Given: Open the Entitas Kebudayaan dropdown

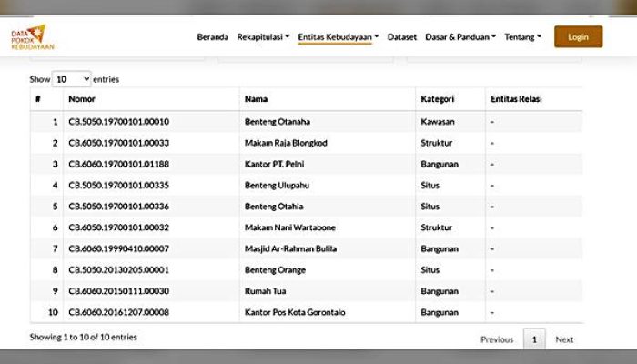Looking at the screenshot, I should coord(339,37).
